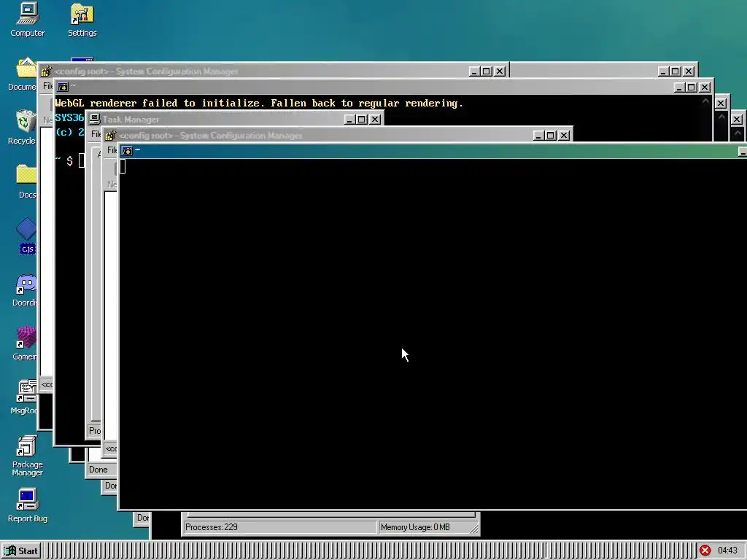This screenshot has height=560, width=747.
Task: Click the resize grip beside Memory Usage
Action: (473, 528)
